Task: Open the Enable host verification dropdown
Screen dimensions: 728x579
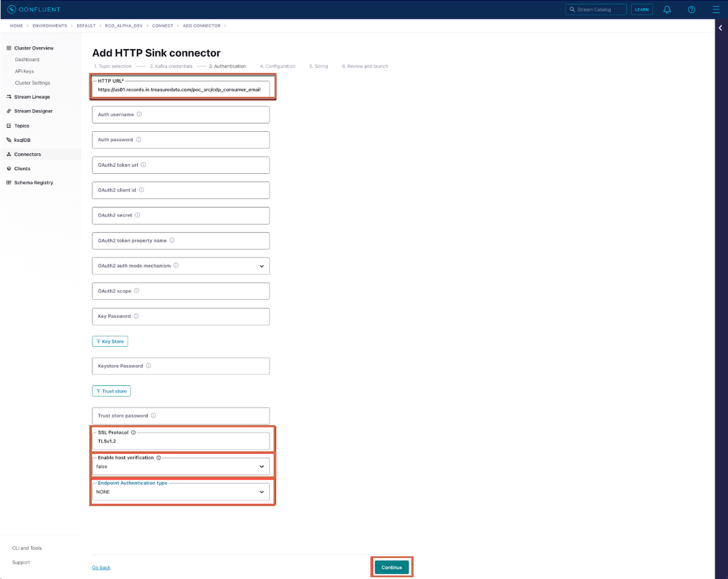Action: coord(261,466)
